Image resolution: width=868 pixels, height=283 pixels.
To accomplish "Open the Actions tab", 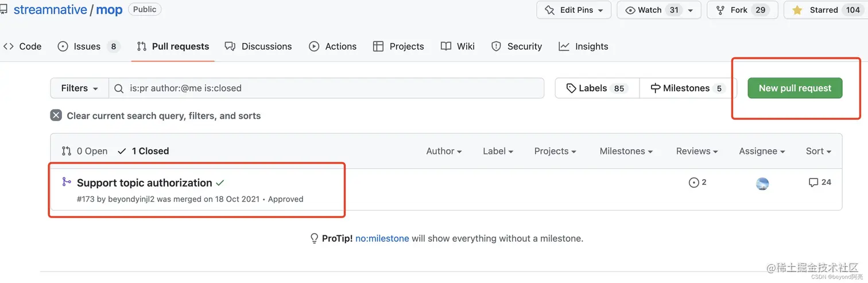I will click(x=333, y=46).
